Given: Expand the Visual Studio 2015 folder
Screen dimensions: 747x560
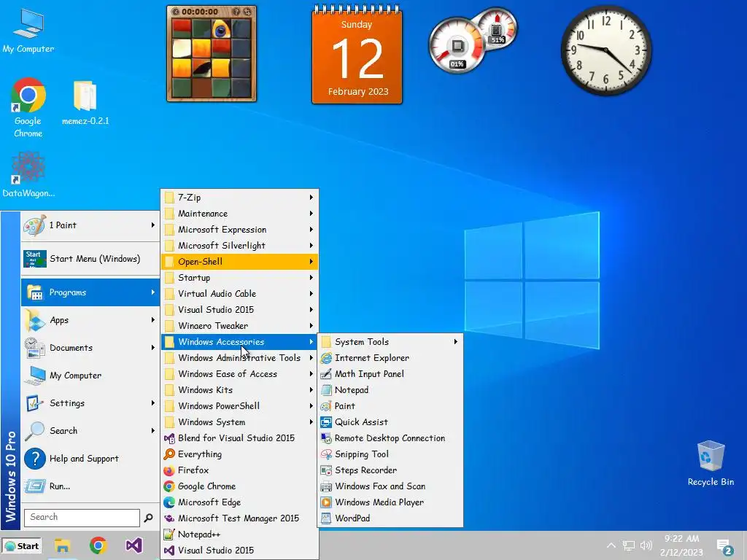Looking at the screenshot, I should [239, 309].
